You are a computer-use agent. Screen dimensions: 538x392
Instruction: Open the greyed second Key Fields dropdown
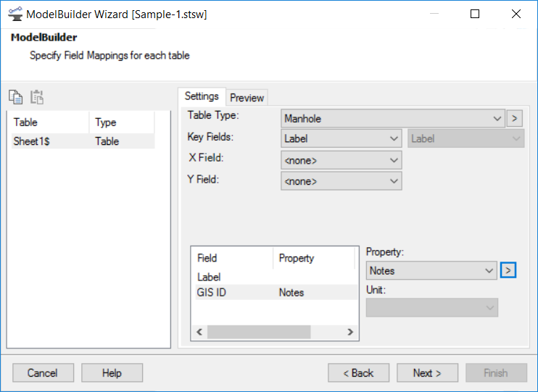[465, 138]
